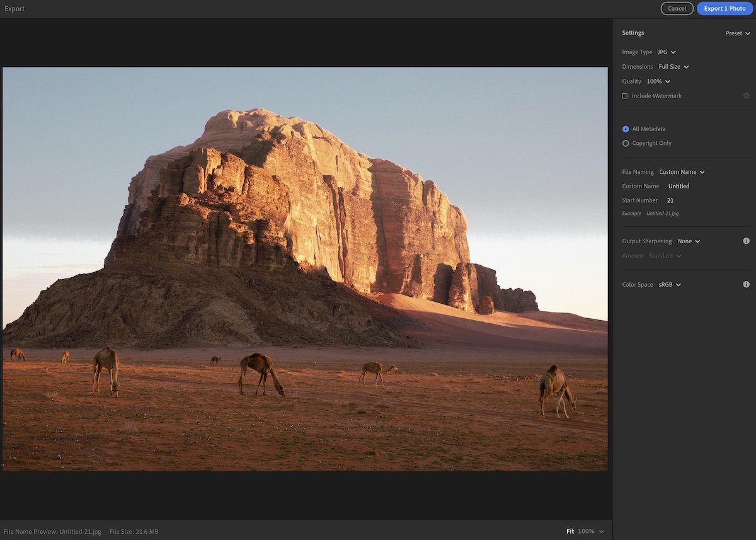Click the Custom Name field showing Untitled
The height and width of the screenshot is (540, 756).
click(x=679, y=186)
